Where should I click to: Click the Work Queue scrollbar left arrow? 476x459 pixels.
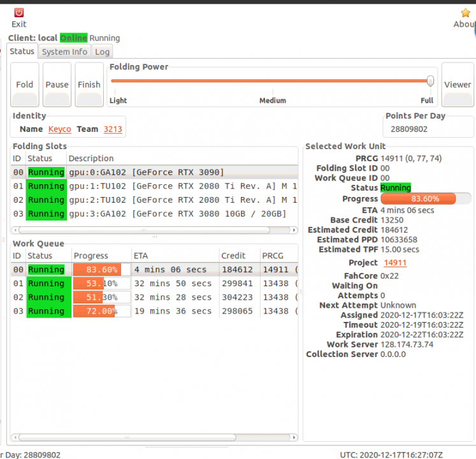15,437
